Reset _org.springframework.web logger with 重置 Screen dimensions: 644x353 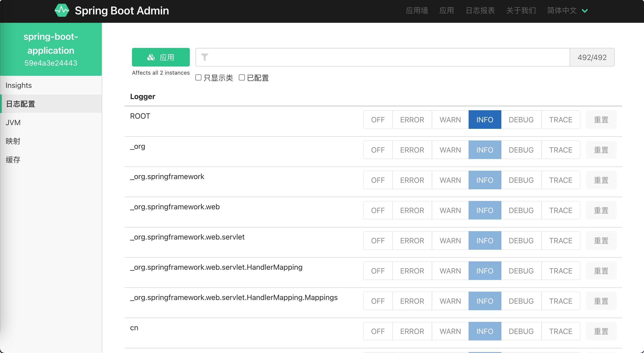tap(601, 210)
